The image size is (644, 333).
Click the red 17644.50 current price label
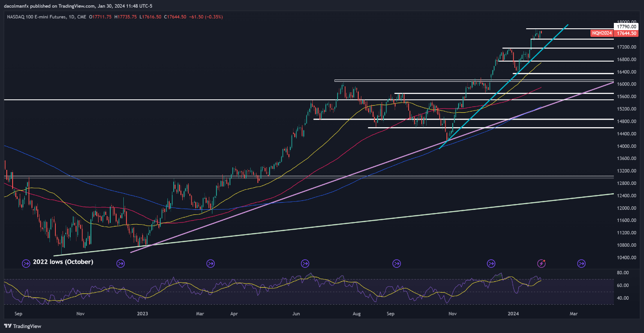(626, 33)
